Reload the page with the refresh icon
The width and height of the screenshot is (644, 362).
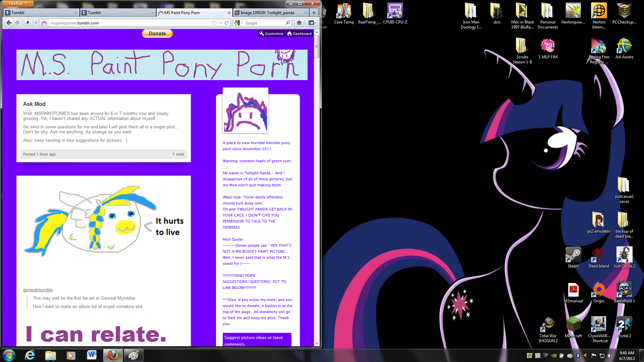click(227, 23)
